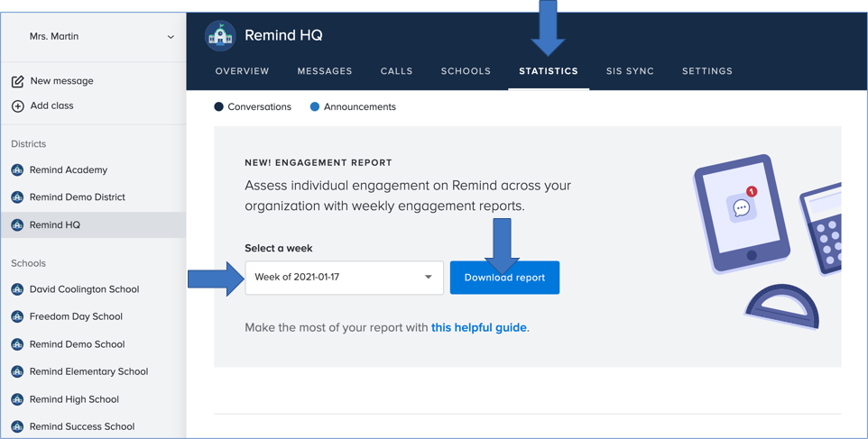This screenshot has height=439, width=868.
Task: Click the Add class plus icon
Action: [18, 106]
